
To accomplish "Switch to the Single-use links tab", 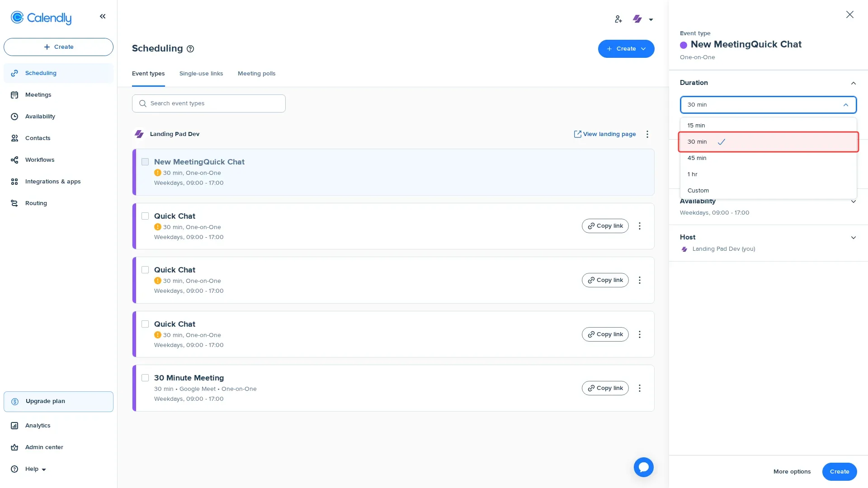I will click(x=201, y=73).
